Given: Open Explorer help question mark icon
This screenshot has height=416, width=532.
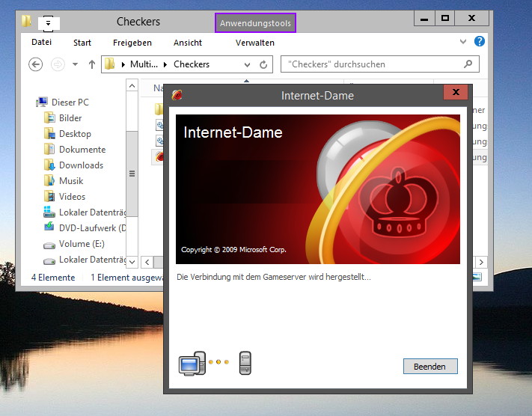Looking at the screenshot, I should (480, 41).
